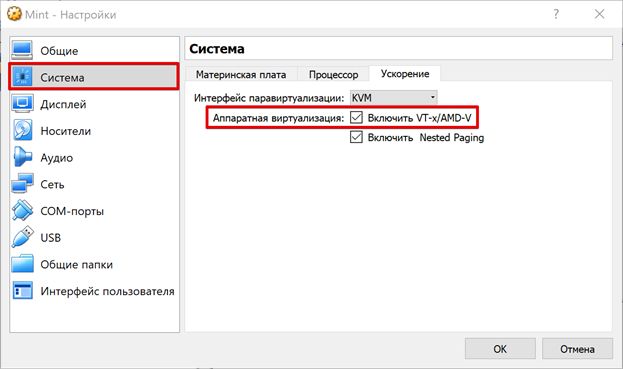Screen dimensions: 623x369
Task: Click the VirtualBox title bar icon
Action: (14, 14)
